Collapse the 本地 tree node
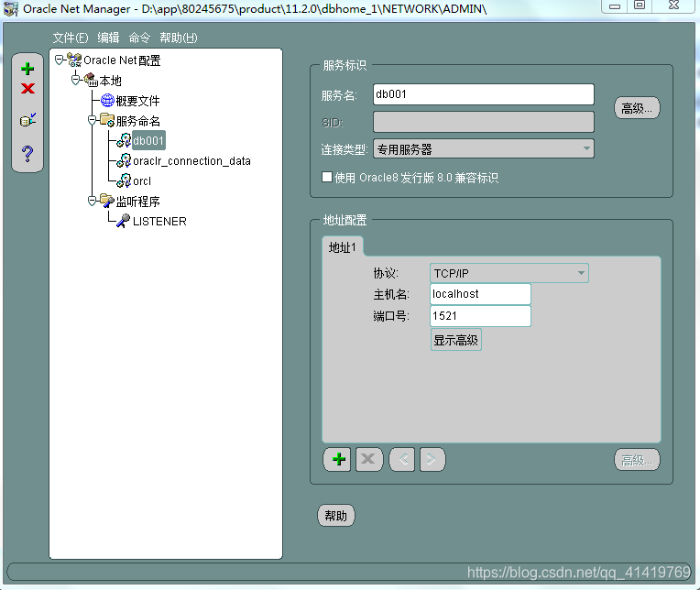The image size is (700, 590). 75,80
